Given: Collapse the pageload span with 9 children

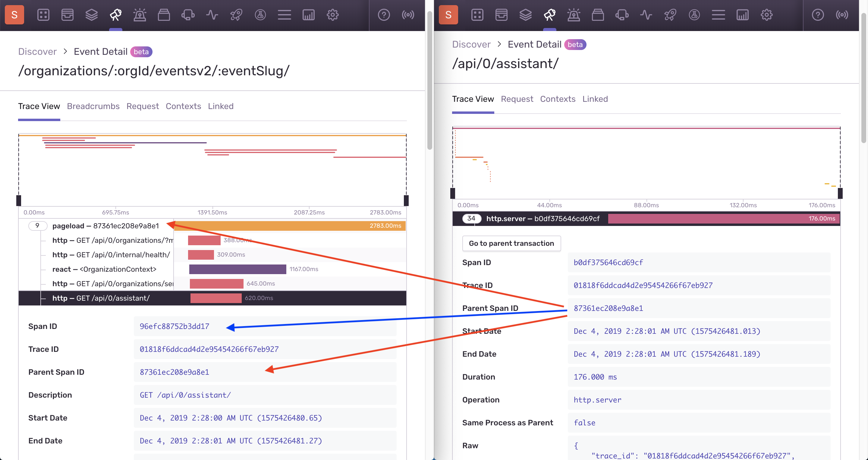Looking at the screenshot, I should (x=37, y=226).
